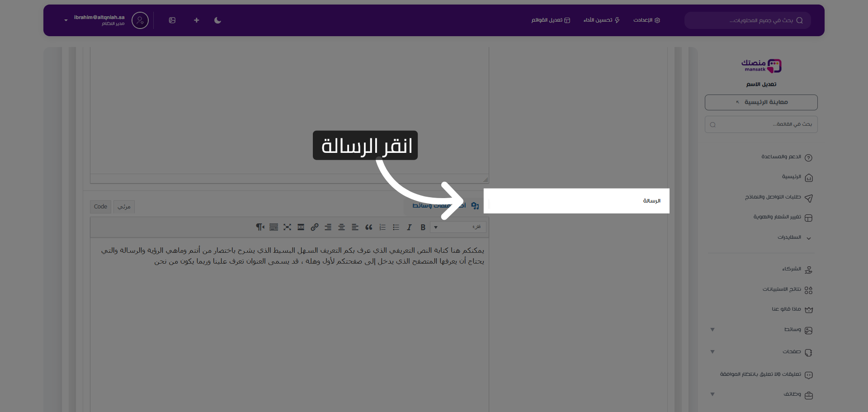Apply a bulleted list in the editor toolbar
The width and height of the screenshot is (868, 412).
point(396,227)
